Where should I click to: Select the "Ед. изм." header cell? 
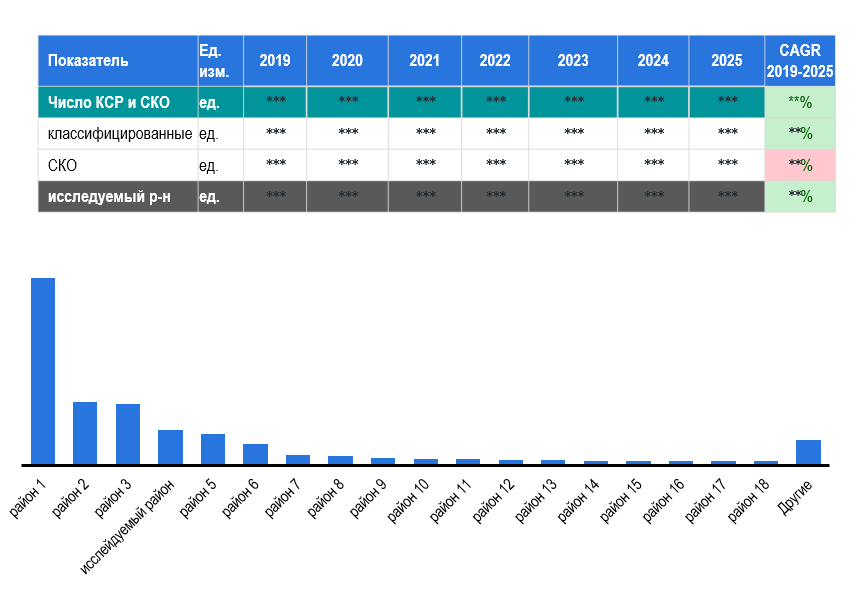(221, 61)
